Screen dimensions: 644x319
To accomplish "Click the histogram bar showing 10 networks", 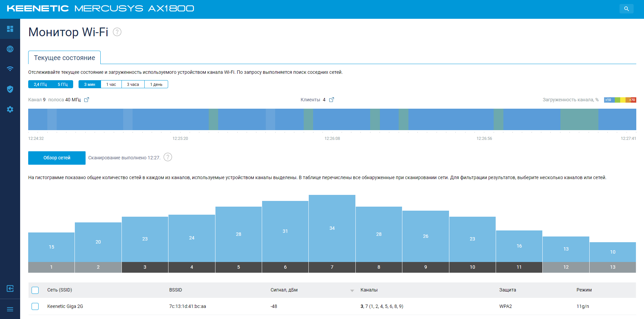I will 613,252.
